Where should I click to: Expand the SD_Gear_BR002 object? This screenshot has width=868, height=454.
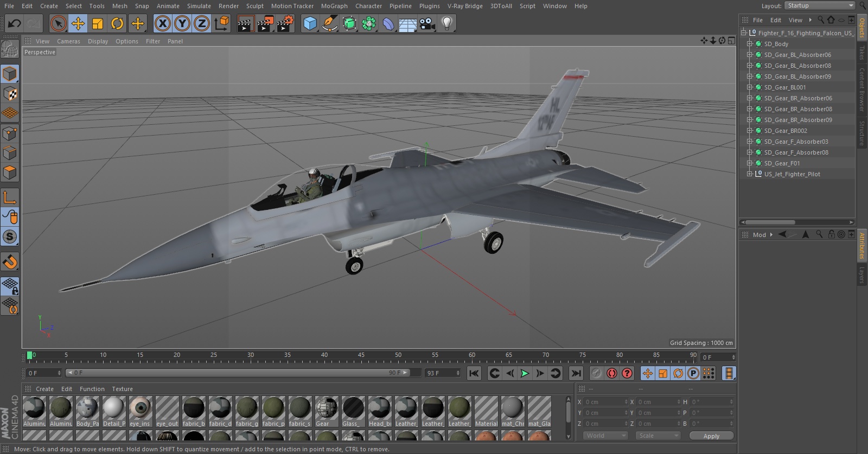(750, 131)
